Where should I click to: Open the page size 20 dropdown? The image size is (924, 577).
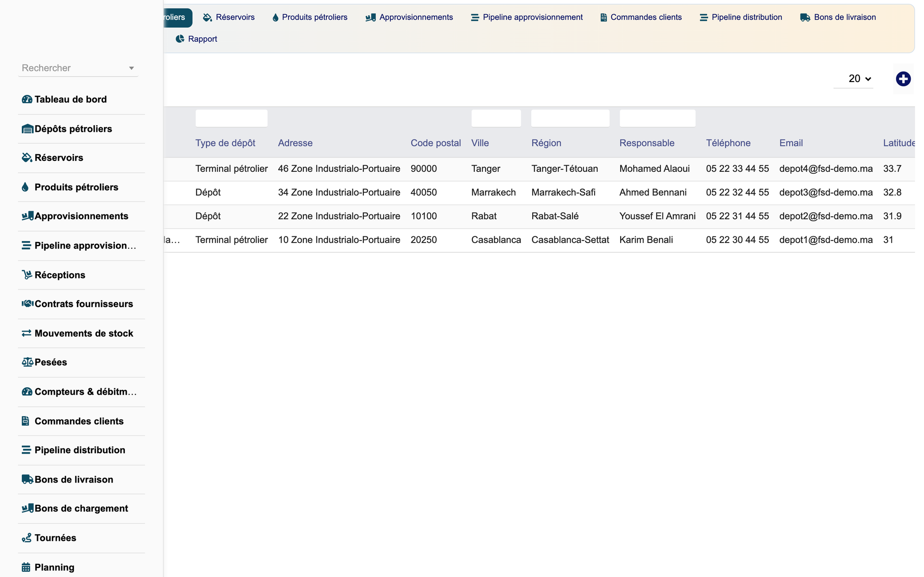point(854,79)
